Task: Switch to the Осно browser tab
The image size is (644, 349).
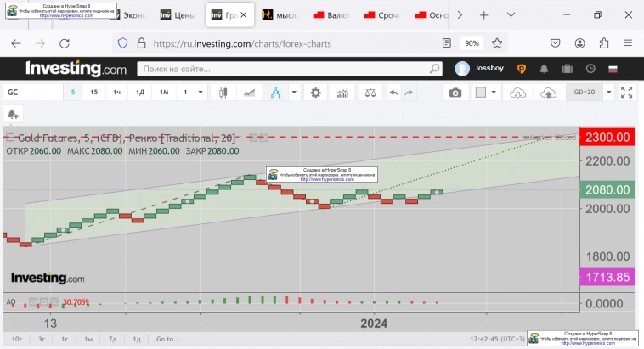Action: [432, 15]
